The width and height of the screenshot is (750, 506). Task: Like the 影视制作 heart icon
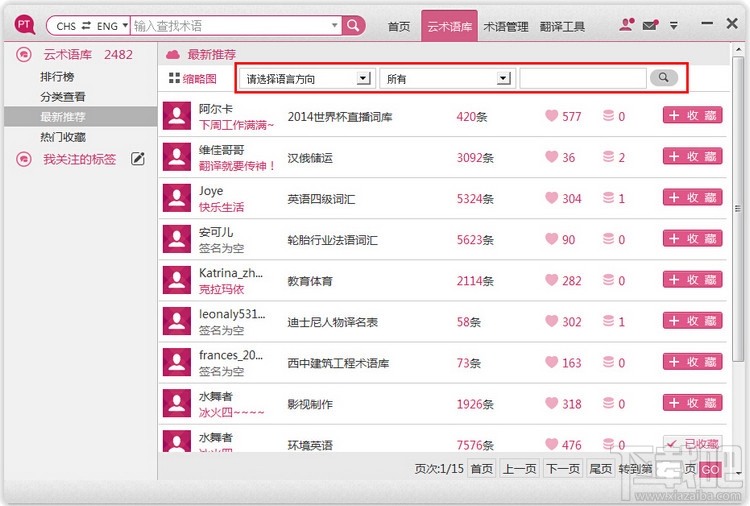click(x=551, y=404)
